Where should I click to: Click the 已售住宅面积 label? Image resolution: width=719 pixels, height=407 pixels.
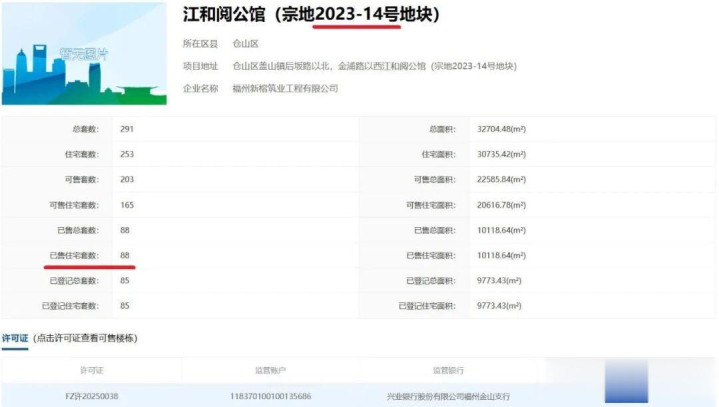point(431,255)
